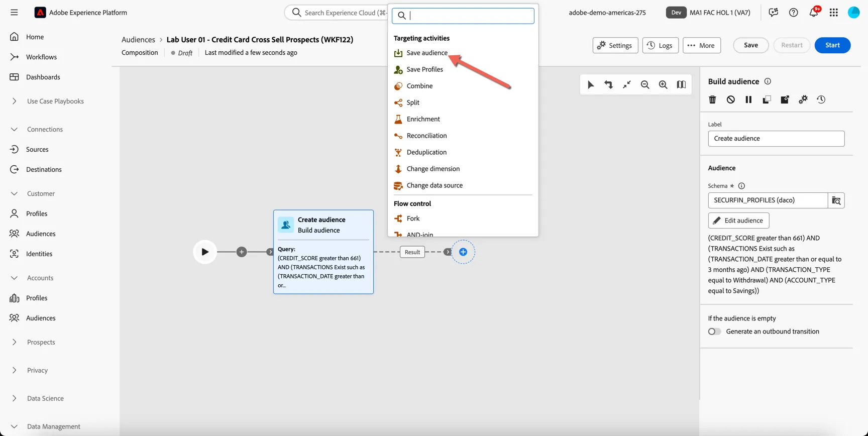Screen dimensions: 868x436
Task: Select Save audience activity
Action: click(x=427, y=53)
